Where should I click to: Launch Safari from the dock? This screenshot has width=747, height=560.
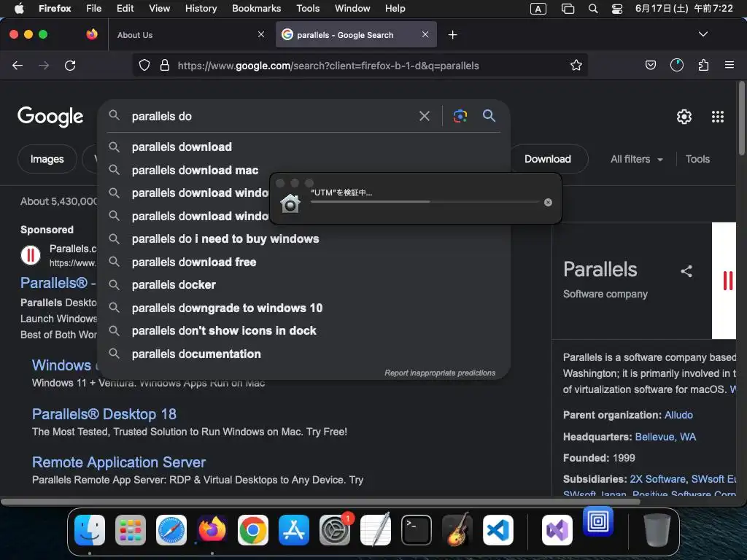[x=171, y=530]
